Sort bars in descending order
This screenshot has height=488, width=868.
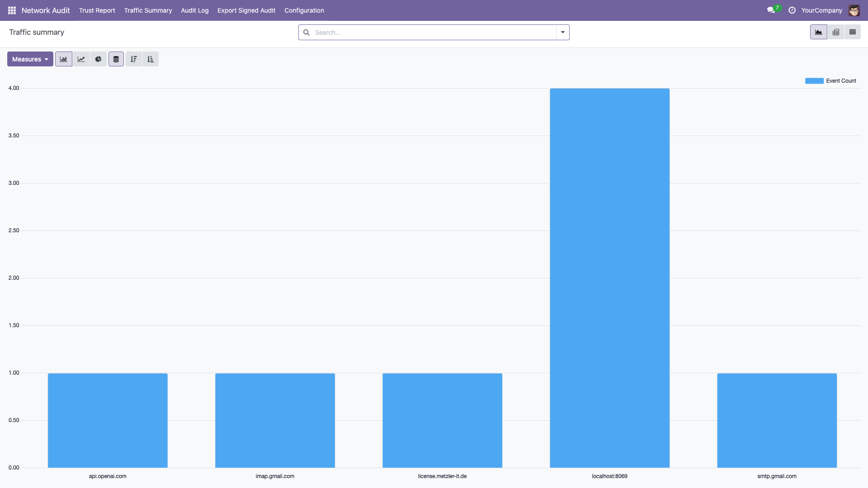tap(134, 59)
